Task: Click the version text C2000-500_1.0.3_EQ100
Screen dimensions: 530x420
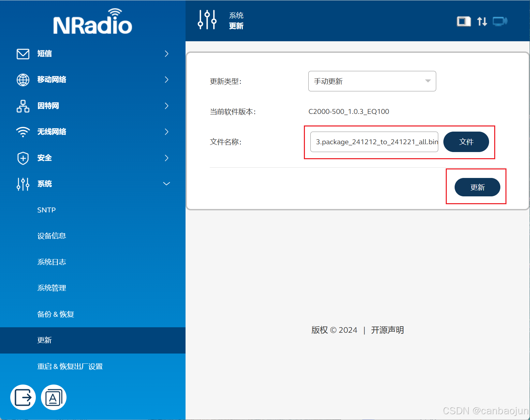Action: tap(349, 111)
